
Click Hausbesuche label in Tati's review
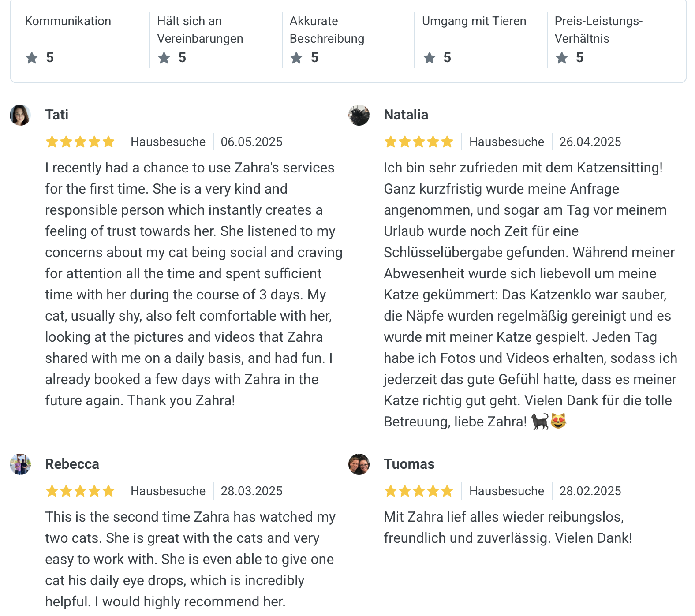(x=168, y=142)
